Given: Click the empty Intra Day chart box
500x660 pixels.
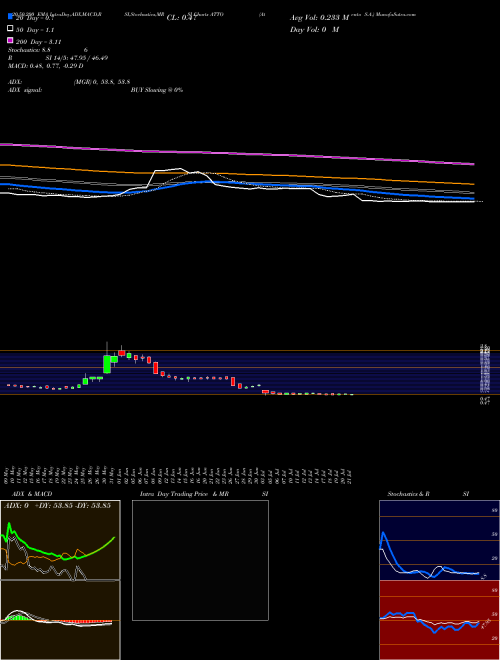Looking at the screenshot, I should 200,560.
